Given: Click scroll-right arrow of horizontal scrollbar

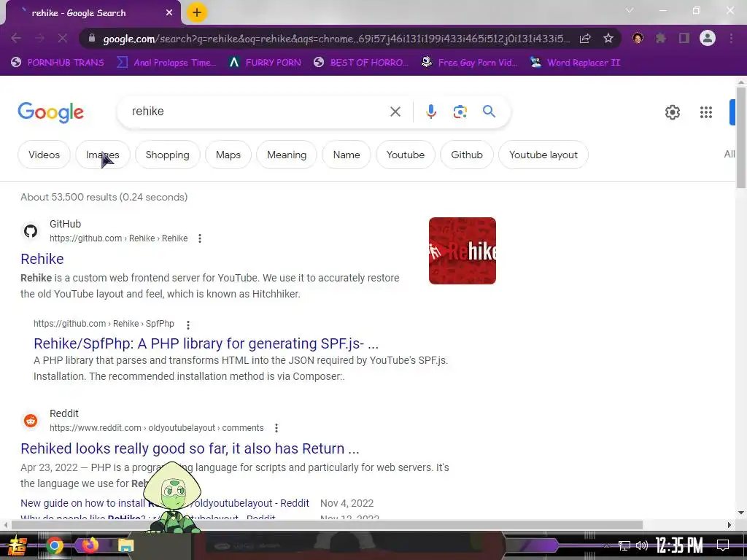Looking at the screenshot, I should [x=729, y=525].
